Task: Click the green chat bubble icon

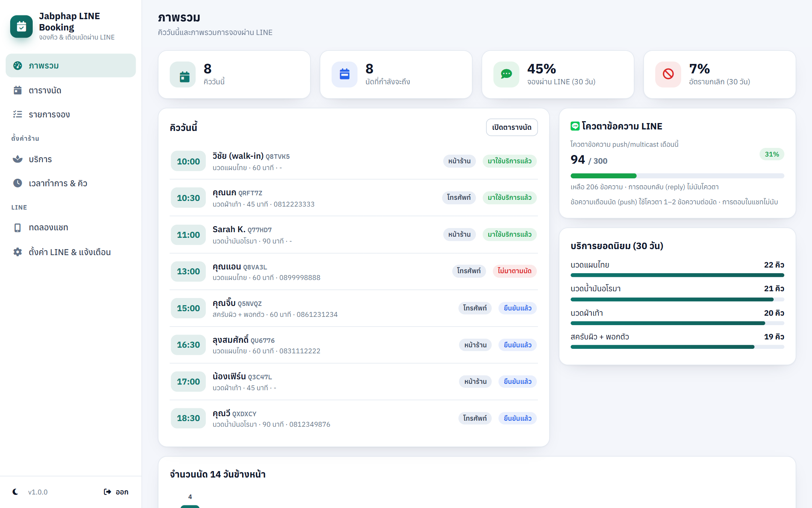Action: [506, 75]
